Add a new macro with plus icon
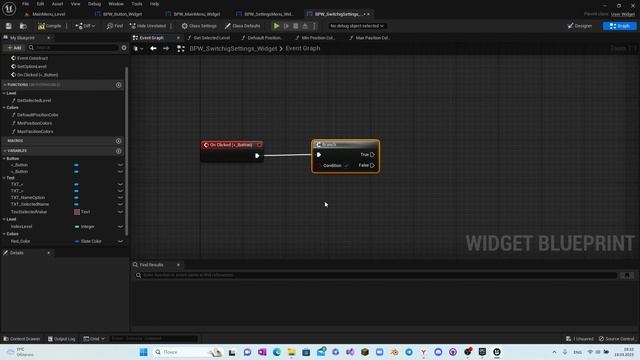The image size is (640, 360). (x=118, y=141)
